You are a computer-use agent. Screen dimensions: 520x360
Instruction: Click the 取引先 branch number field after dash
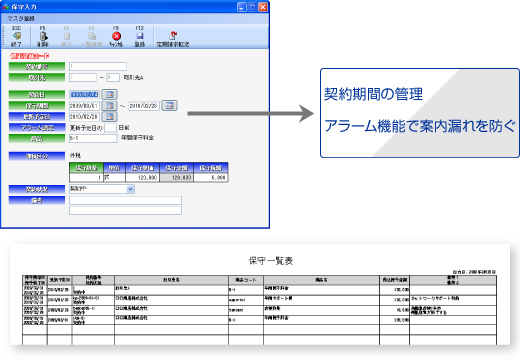click(x=113, y=78)
